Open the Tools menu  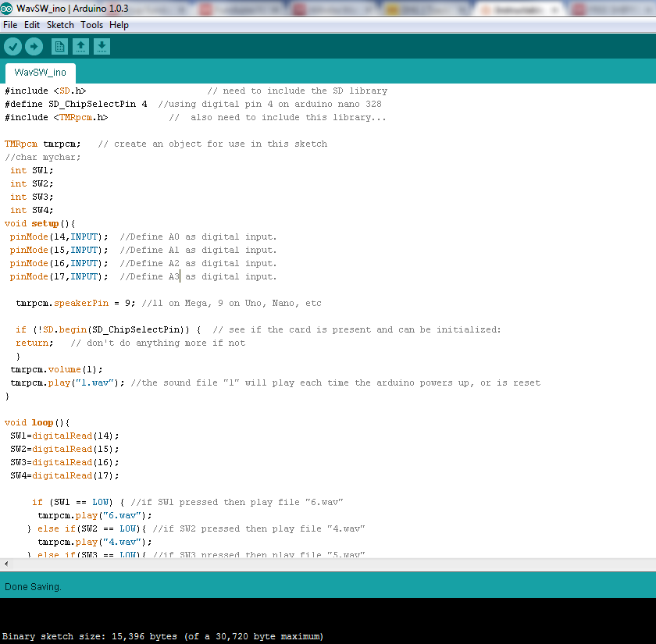click(x=91, y=24)
